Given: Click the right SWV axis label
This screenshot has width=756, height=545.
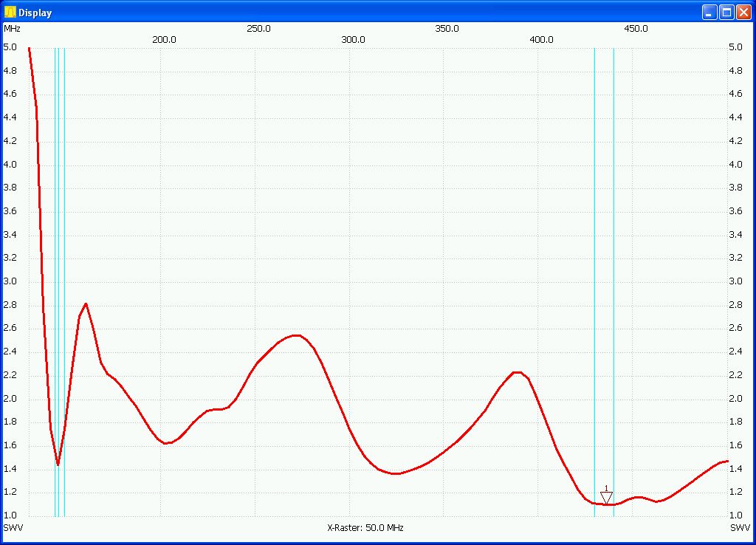Looking at the screenshot, I should click(x=740, y=527).
